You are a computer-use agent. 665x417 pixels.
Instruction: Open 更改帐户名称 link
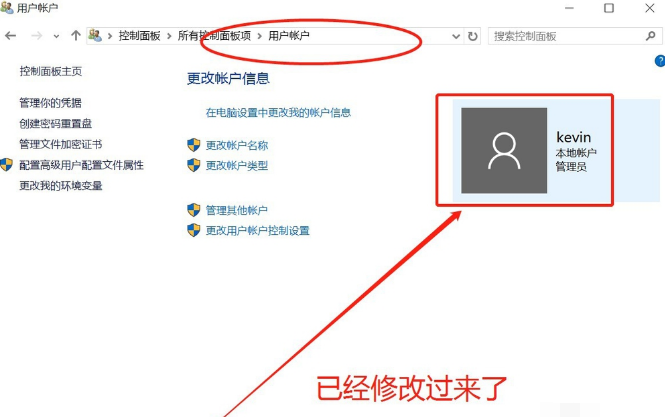(236, 145)
